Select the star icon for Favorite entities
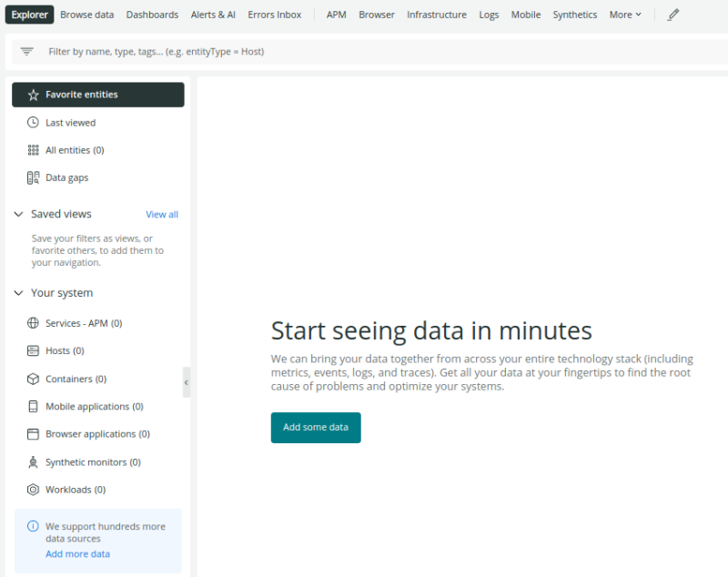This screenshot has height=577, width=728. 33,94
